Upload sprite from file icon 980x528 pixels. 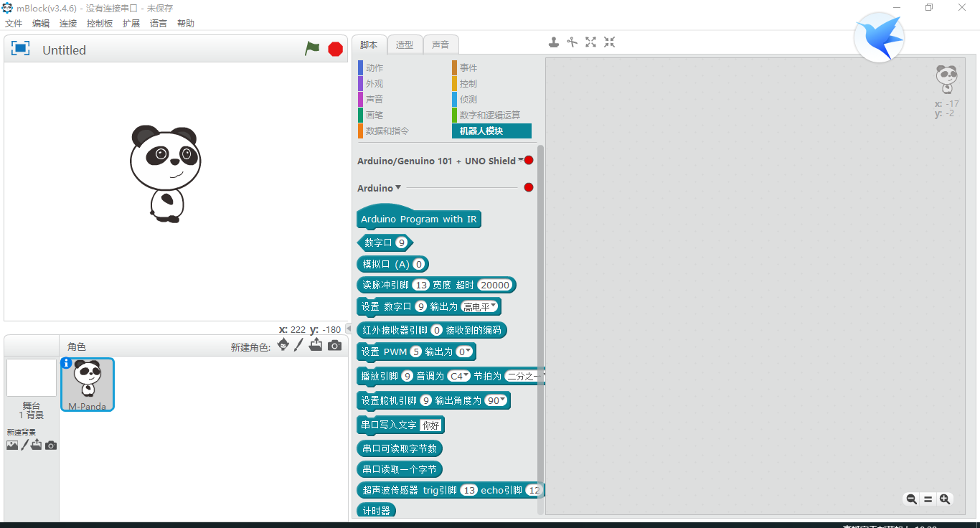(316, 345)
